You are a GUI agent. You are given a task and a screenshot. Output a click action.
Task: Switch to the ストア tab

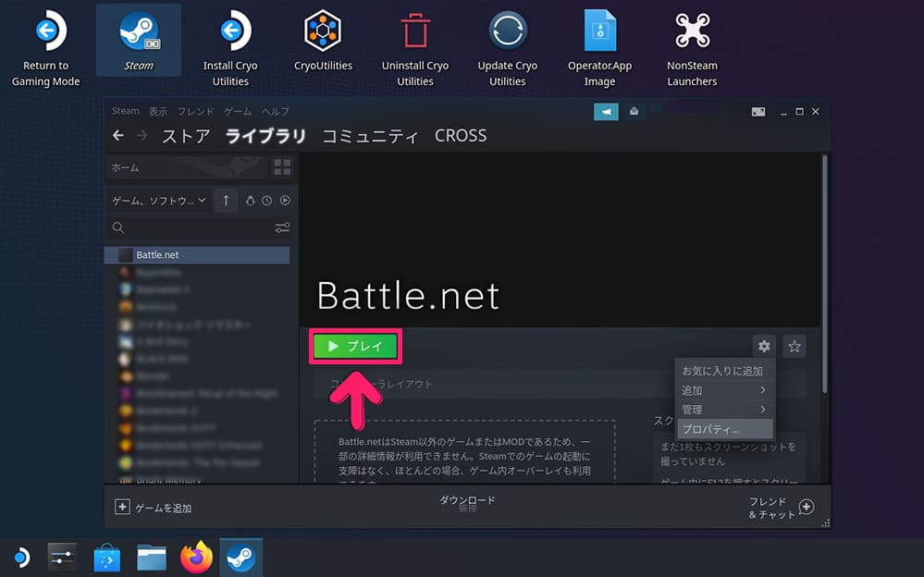click(186, 136)
